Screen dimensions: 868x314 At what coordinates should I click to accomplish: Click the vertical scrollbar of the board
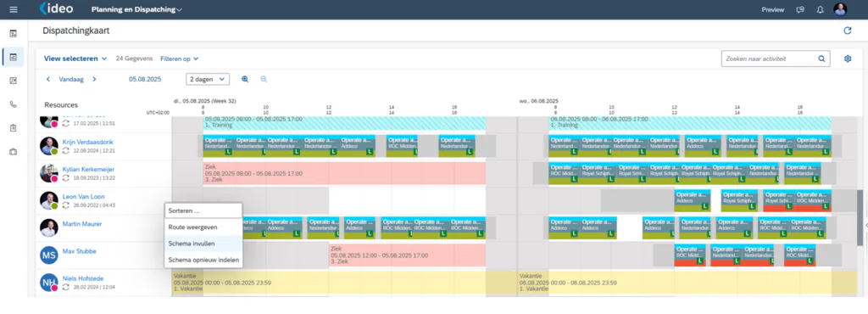click(860, 217)
